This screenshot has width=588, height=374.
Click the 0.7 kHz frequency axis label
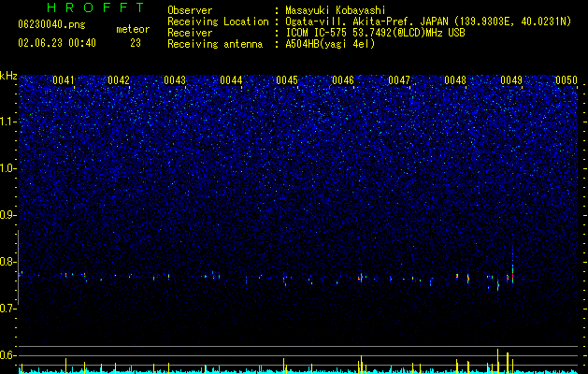tap(8, 309)
